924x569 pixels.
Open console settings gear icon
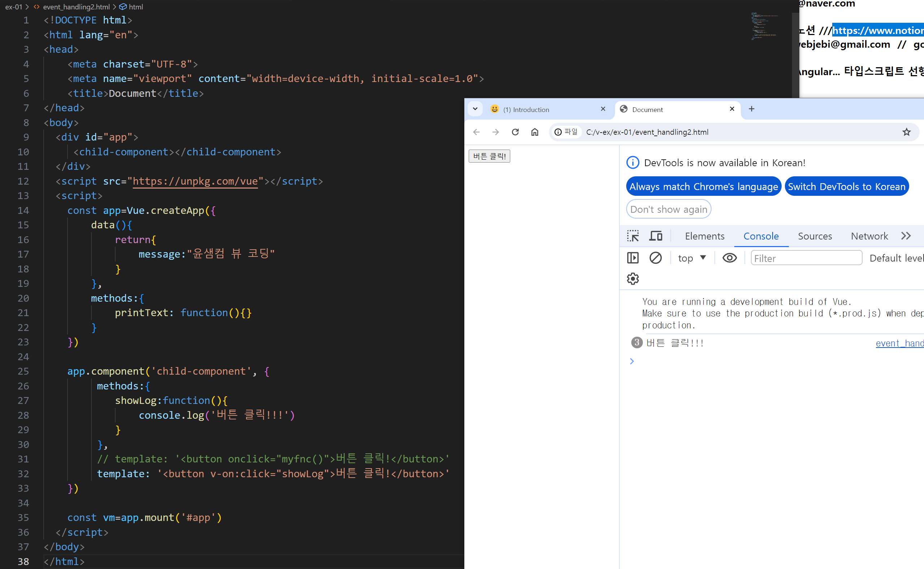(x=633, y=279)
